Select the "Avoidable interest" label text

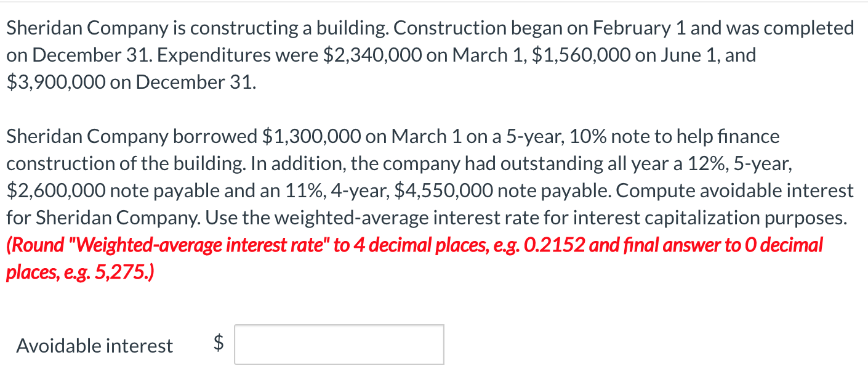tap(94, 345)
